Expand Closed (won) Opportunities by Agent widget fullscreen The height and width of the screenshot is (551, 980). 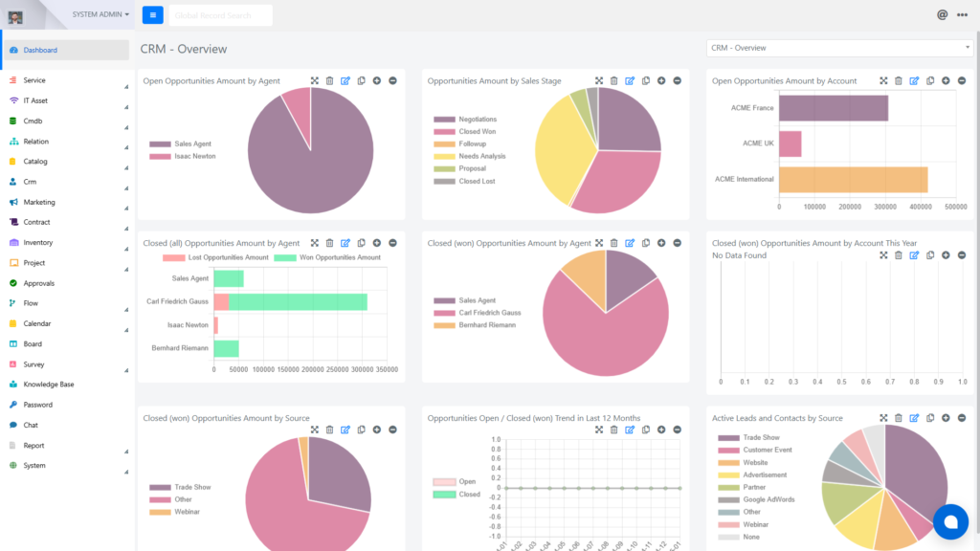pos(599,243)
